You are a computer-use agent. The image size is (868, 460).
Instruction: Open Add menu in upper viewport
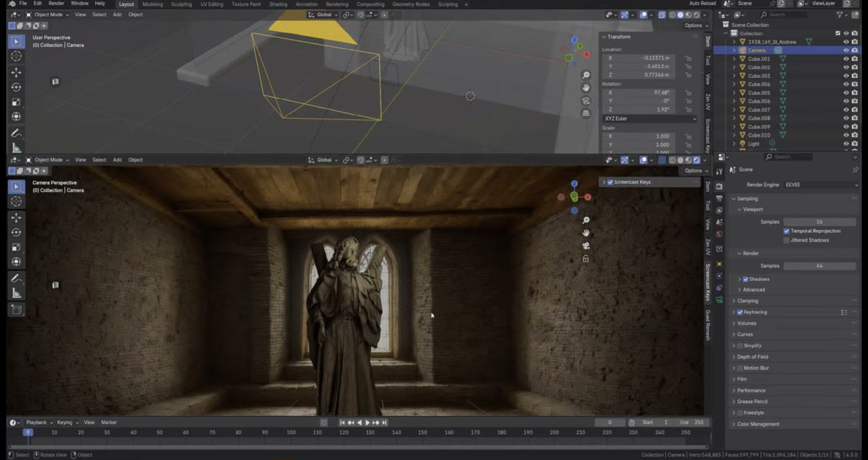pos(117,14)
